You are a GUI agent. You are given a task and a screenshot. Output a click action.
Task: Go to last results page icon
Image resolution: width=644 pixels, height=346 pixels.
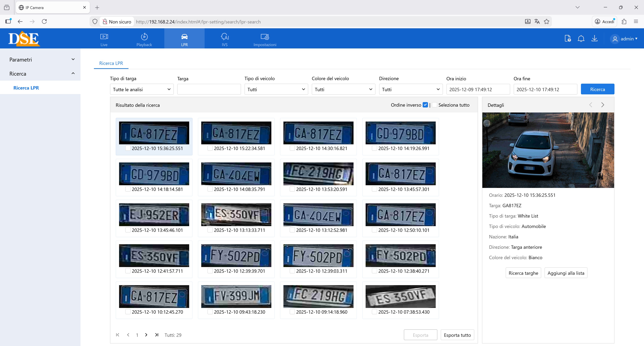coord(156,335)
